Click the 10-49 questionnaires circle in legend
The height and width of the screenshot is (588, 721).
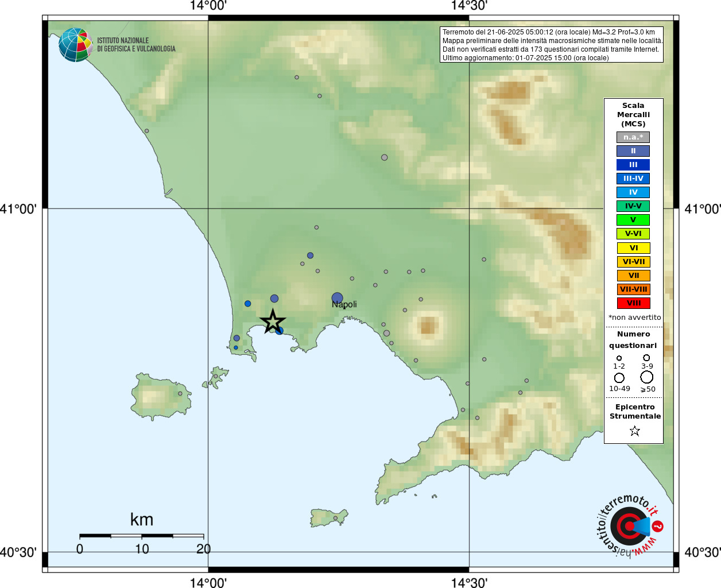point(619,378)
